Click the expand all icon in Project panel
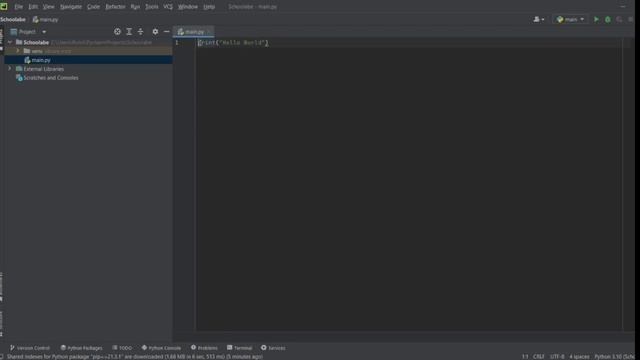The height and width of the screenshot is (360, 640). (x=129, y=31)
